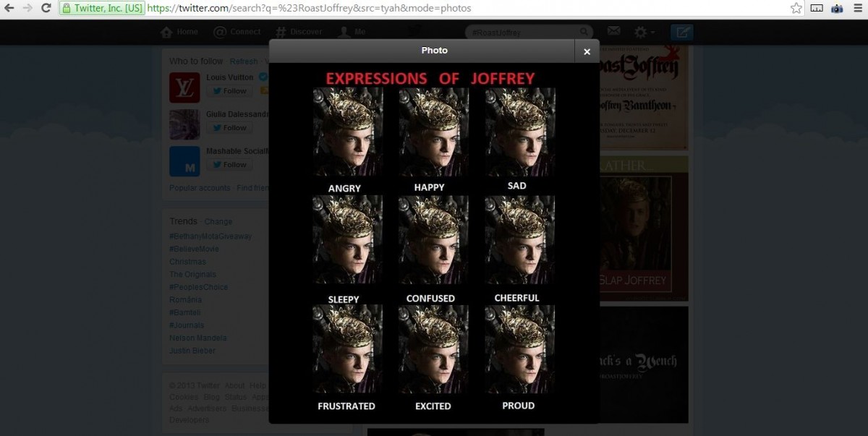Follow Mashable Social
The height and width of the screenshot is (436, 868).
(230, 165)
